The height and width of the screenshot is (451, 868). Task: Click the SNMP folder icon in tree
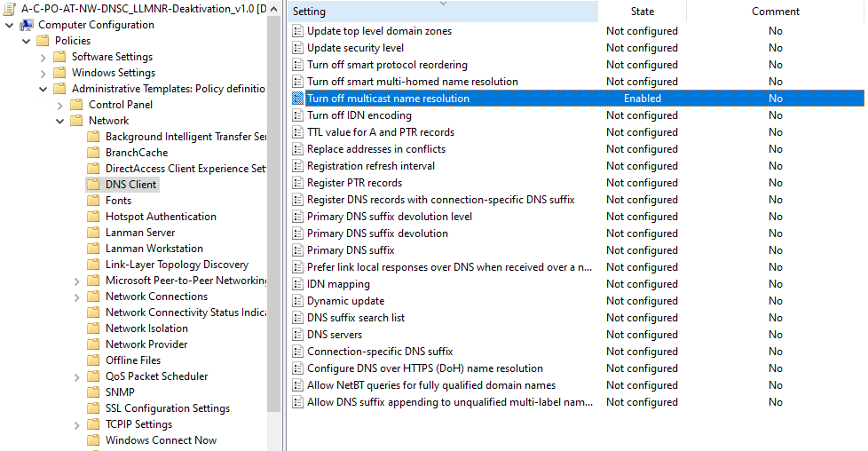click(93, 392)
